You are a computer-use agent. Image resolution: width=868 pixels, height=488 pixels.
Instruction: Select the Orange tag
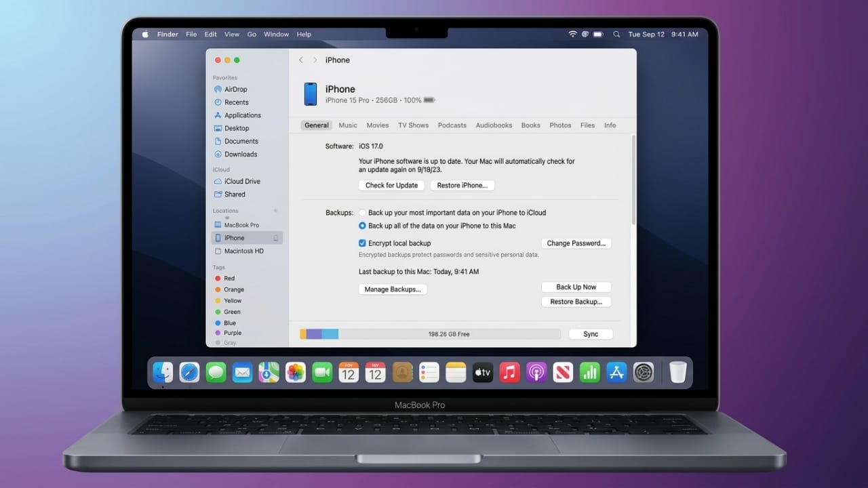pos(229,289)
